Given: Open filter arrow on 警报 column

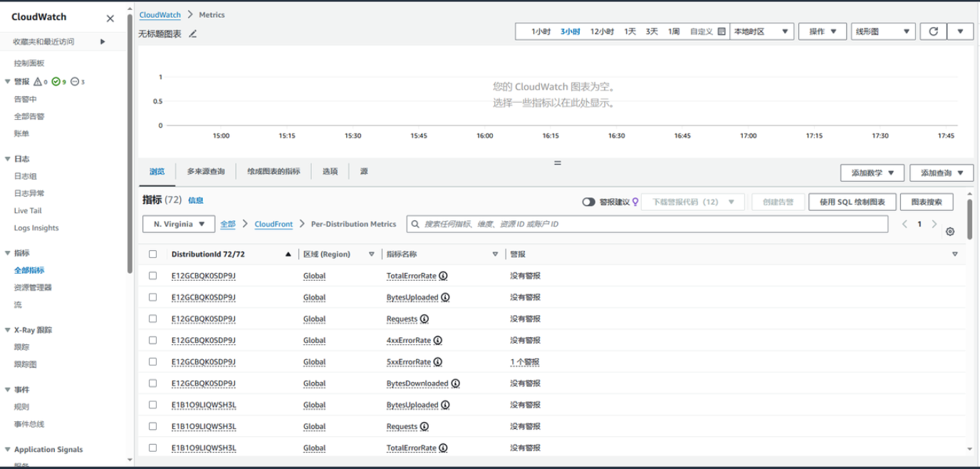Looking at the screenshot, I should [x=955, y=254].
